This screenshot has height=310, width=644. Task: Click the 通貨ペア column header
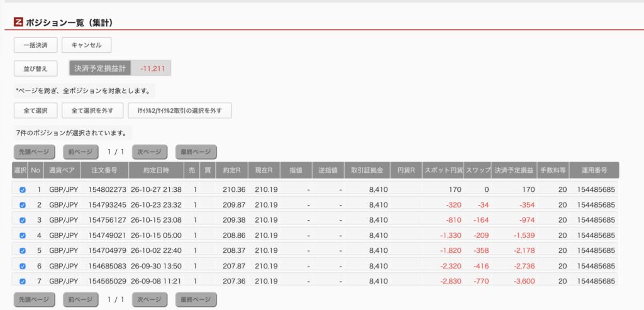62,170
